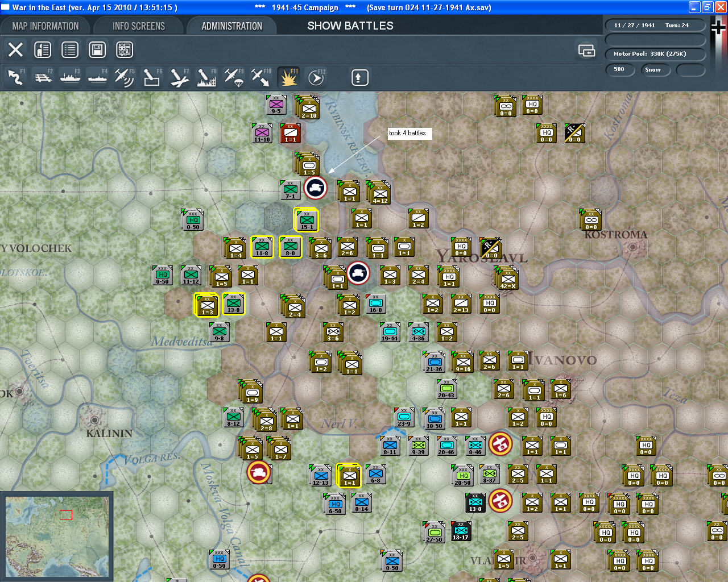
Task: Open the MAP INFORMATION tab
Action: point(45,26)
